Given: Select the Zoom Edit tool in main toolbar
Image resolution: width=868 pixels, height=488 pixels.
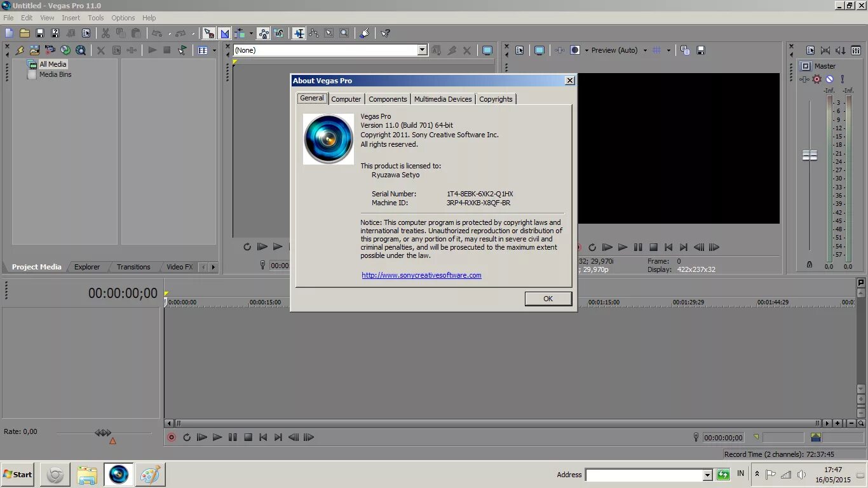Looking at the screenshot, I should click(344, 33).
